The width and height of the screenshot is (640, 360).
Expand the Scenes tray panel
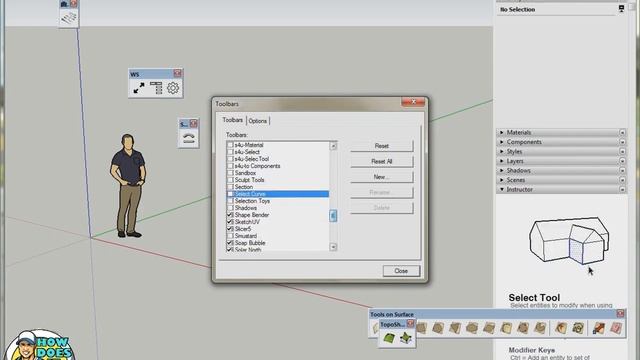502,180
